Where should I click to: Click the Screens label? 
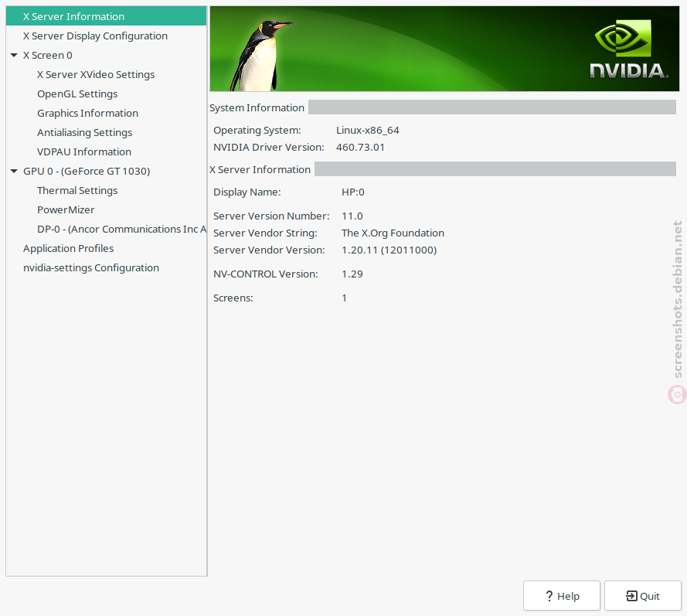(x=233, y=298)
